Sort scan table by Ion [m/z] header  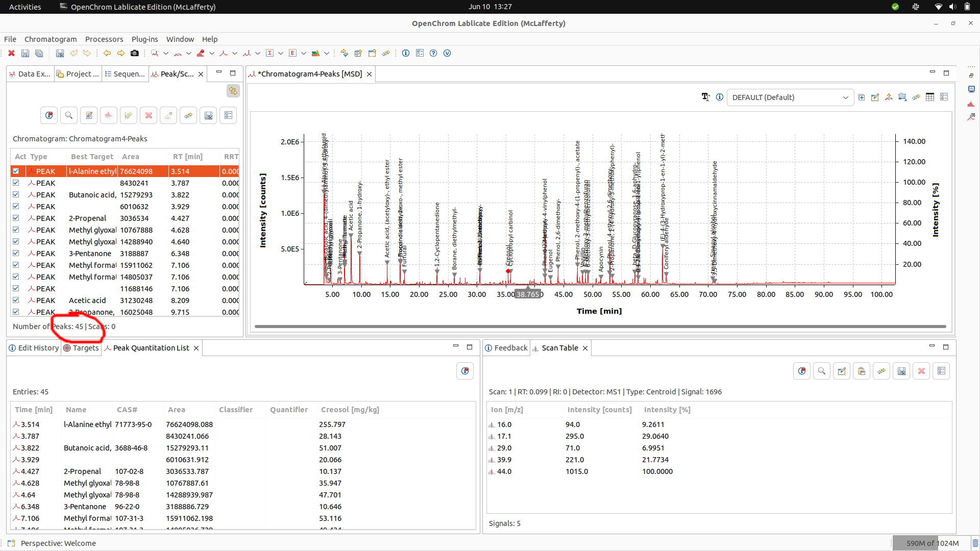(x=507, y=410)
